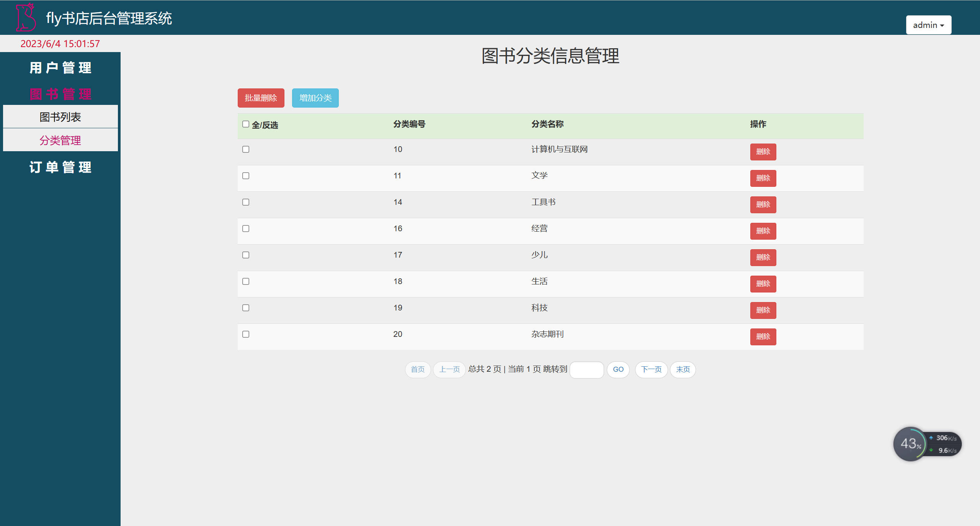
Task: Jump to the last page via 末页
Action: pyautogui.click(x=683, y=369)
